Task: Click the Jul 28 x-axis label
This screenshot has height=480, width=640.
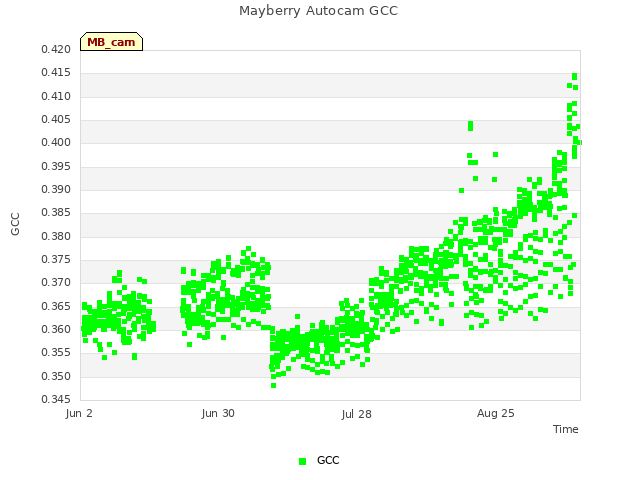Action: click(x=357, y=414)
